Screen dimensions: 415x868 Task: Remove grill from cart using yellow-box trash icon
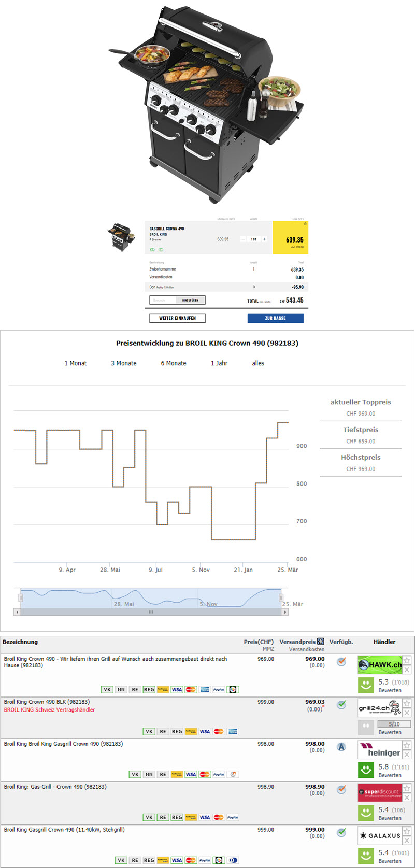pyautogui.click(x=305, y=224)
